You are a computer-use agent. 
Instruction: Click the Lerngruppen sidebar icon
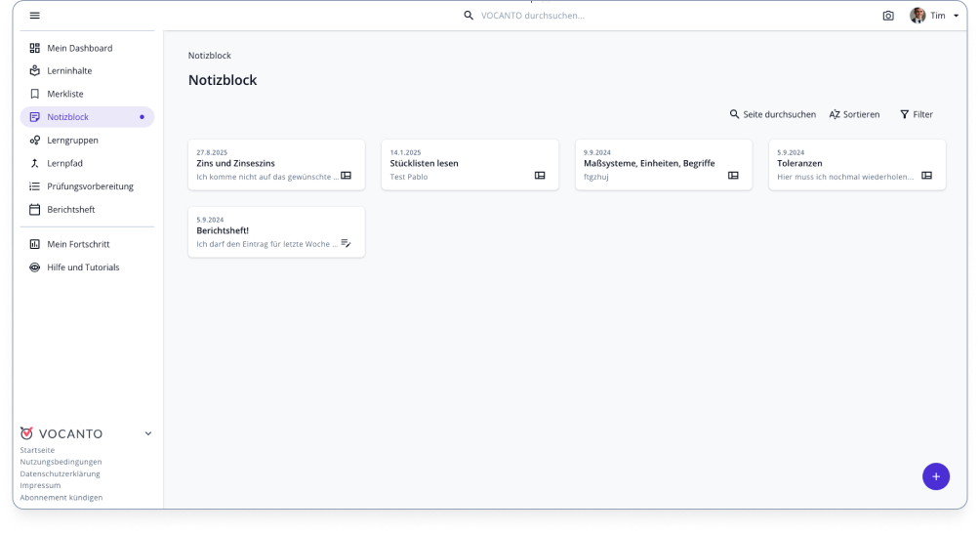[x=35, y=141]
